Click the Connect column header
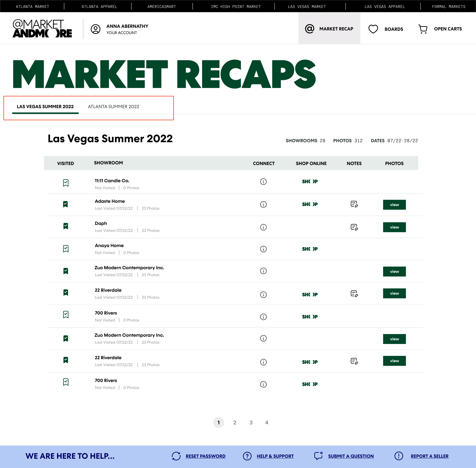Image resolution: width=476 pixels, height=468 pixels. click(x=264, y=163)
